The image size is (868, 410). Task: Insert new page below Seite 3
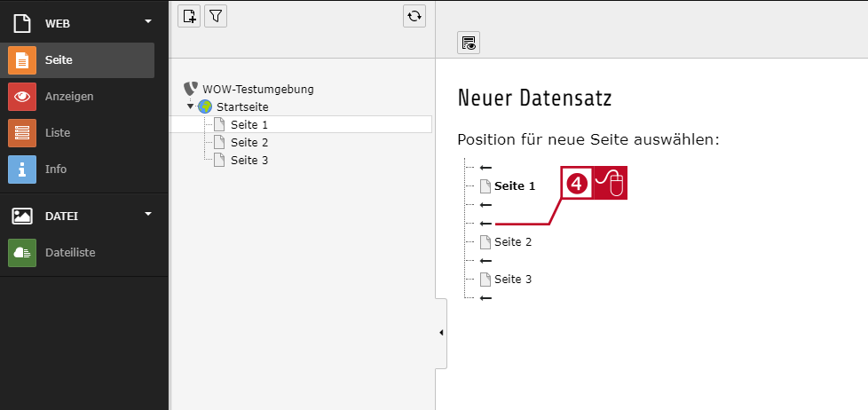[x=485, y=298]
